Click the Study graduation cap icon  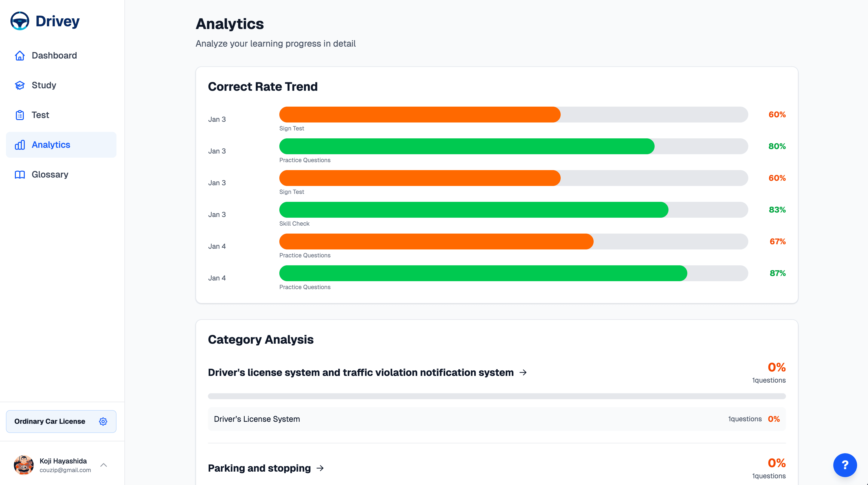click(x=20, y=85)
